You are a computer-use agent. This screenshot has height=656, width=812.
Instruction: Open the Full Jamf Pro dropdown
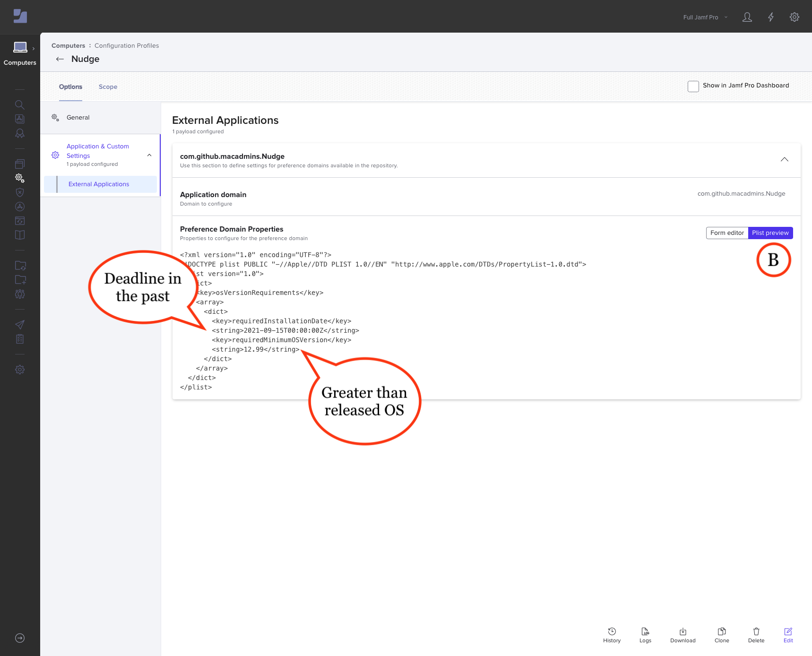(x=705, y=17)
